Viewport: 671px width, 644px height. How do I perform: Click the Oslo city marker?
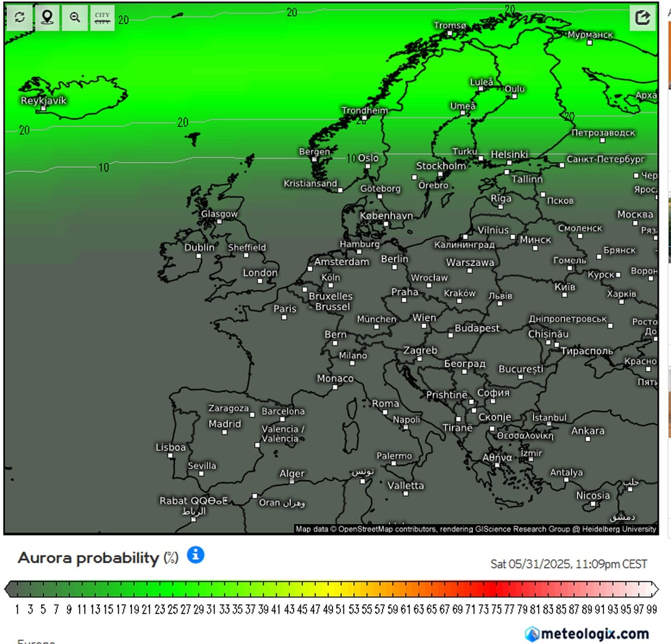tap(368, 166)
